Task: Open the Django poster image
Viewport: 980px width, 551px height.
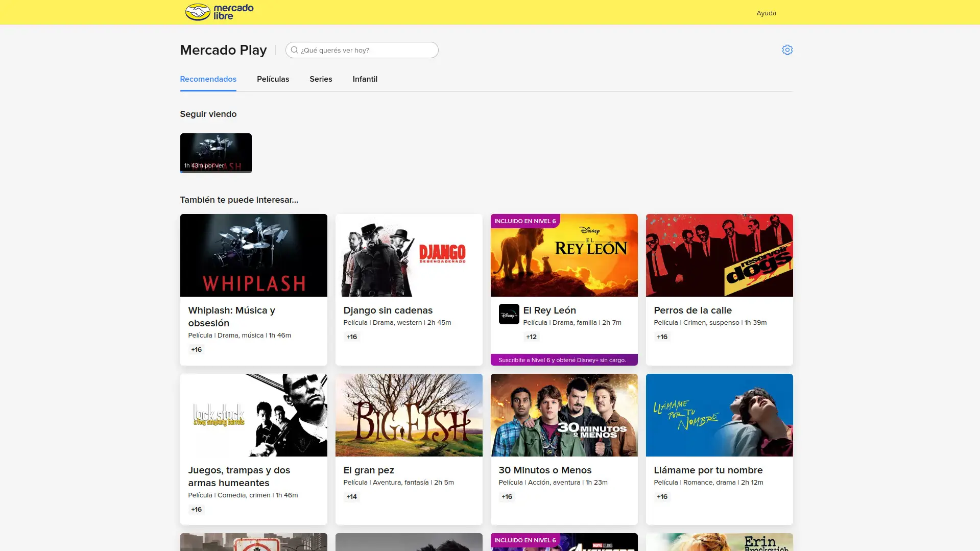Action: click(409, 255)
